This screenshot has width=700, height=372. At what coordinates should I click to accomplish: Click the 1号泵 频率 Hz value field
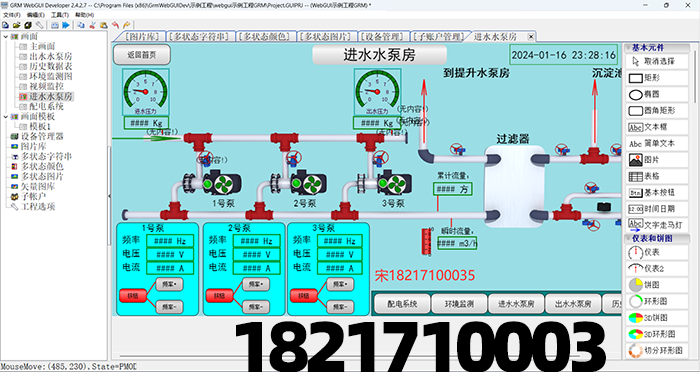[170, 241]
